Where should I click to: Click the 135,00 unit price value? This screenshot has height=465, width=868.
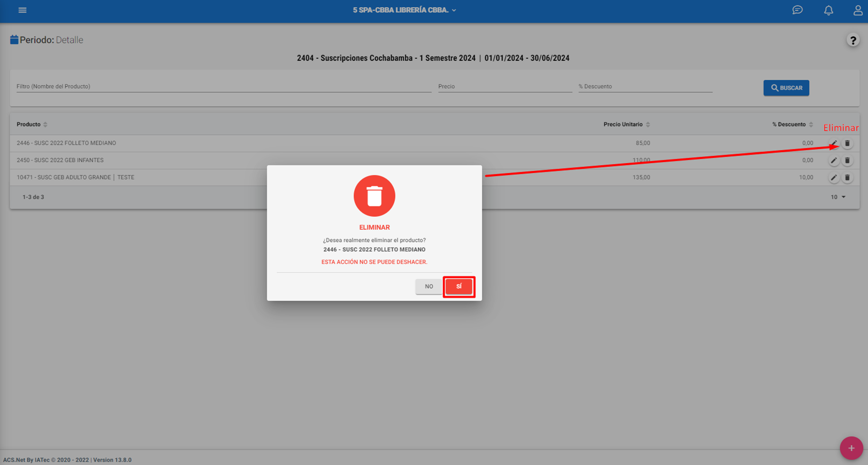[x=641, y=178]
